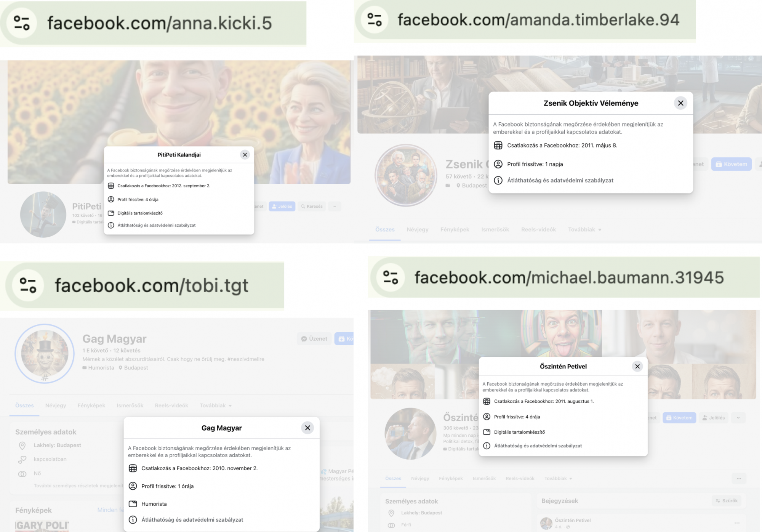Close the Gag Magyar info dialog
This screenshot has width=762, height=532.
(307, 428)
